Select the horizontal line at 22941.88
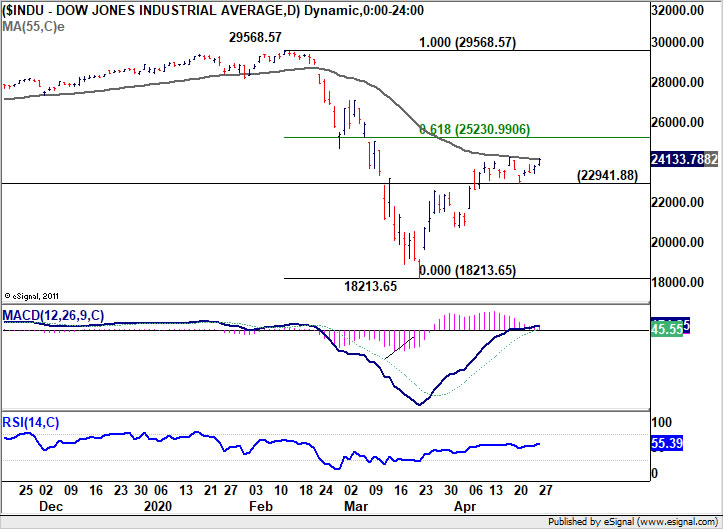The width and height of the screenshot is (723, 529). click(326, 184)
